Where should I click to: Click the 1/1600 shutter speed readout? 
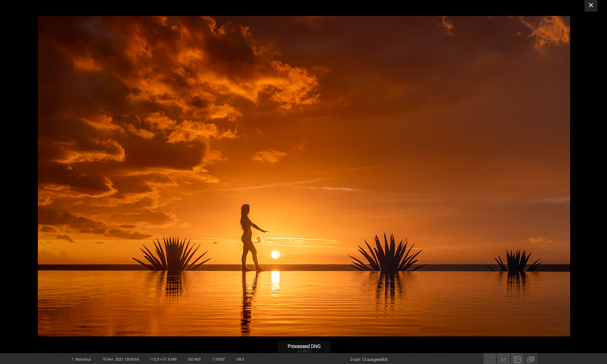(219, 359)
